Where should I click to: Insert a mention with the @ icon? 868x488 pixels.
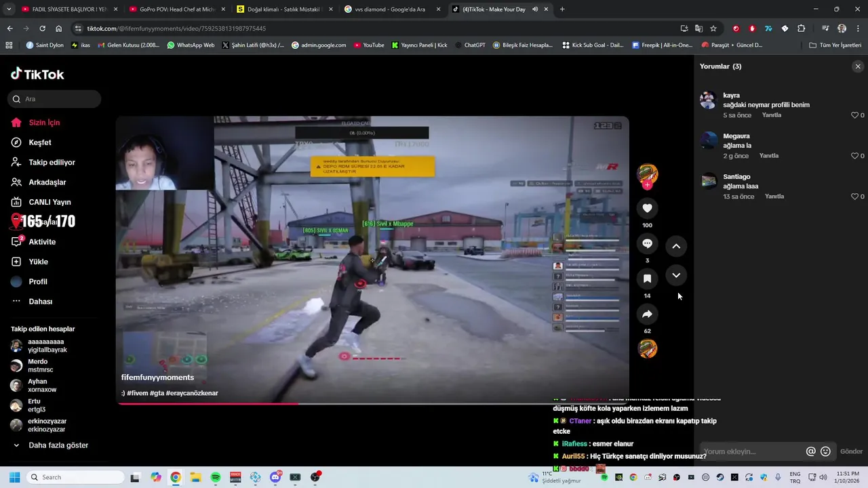tap(810, 451)
